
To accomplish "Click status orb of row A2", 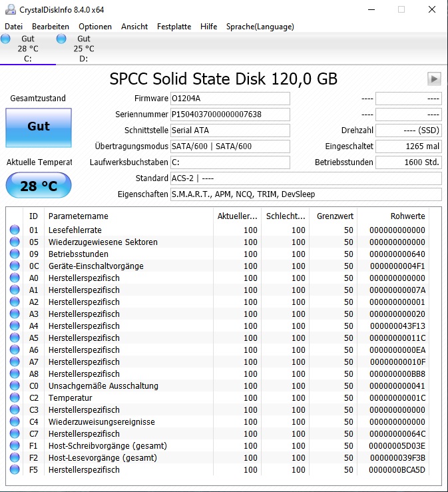I will [x=15, y=302].
